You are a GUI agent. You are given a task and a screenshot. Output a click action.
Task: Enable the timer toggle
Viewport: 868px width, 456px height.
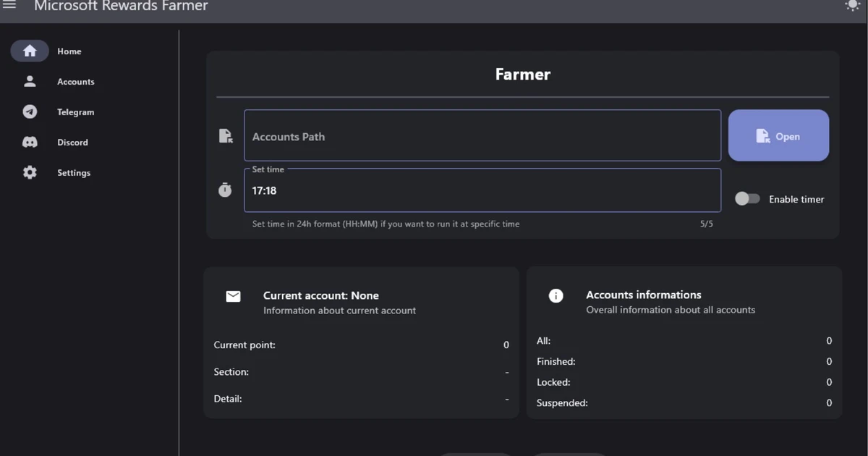click(x=747, y=198)
